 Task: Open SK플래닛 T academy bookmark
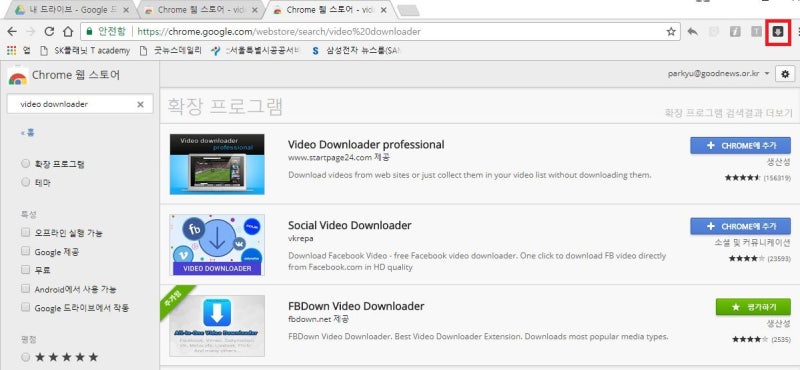[85, 50]
